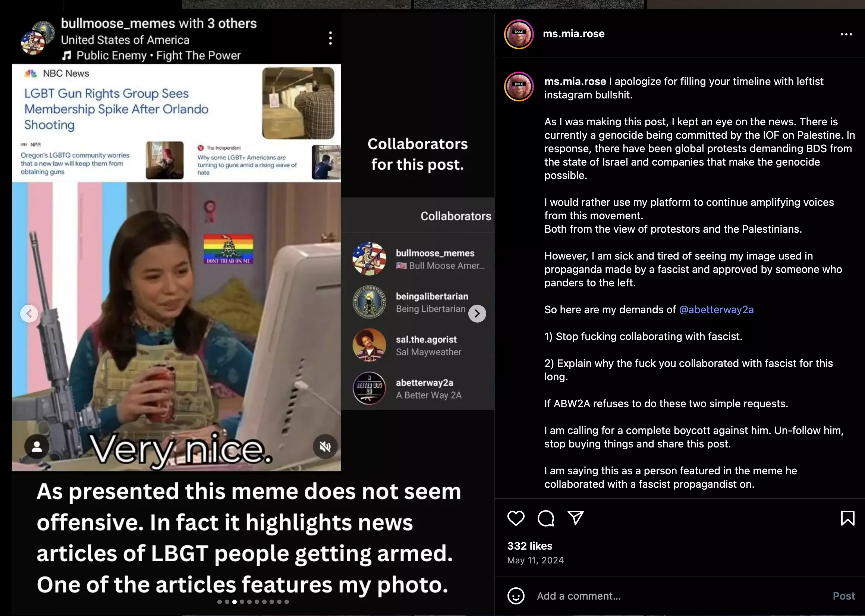Viewport: 865px width, 616px height.
Task: Open post options three-dot menu
Action: 846,34
